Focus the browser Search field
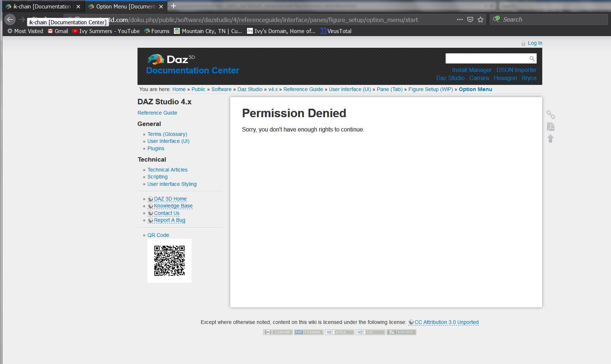The image size is (611, 364). click(x=549, y=19)
